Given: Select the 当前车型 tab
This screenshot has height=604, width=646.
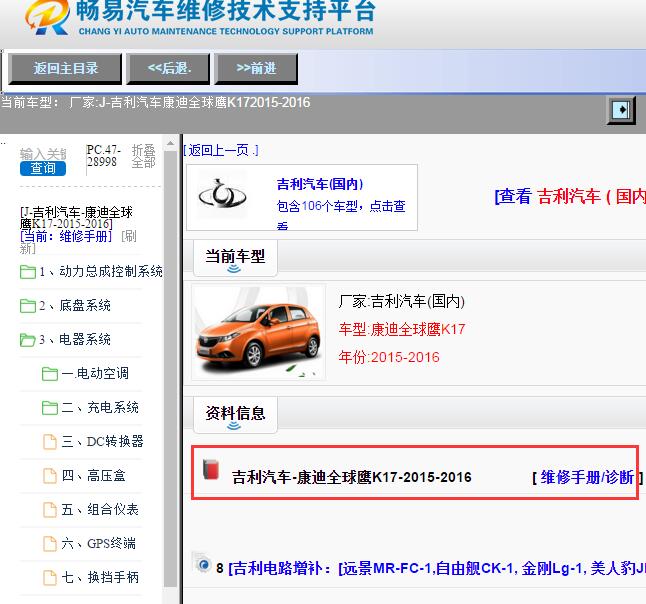Looking at the screenshot, I should tap(235, 258).
